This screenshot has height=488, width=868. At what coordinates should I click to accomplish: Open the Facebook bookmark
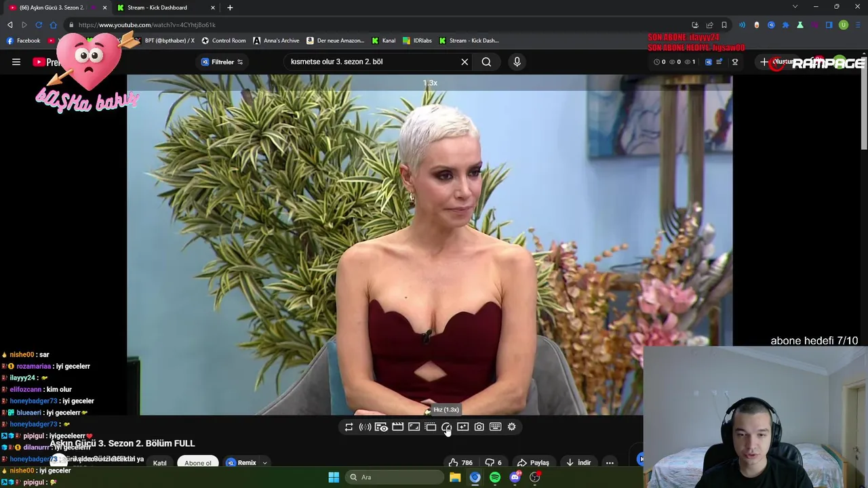pyautogui.click(x=24, y=41)
